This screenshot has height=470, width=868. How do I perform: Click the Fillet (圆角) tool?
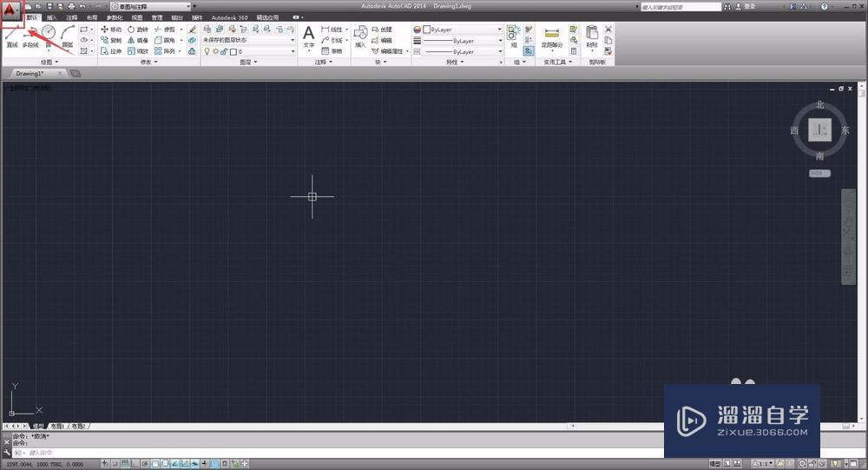[x=164, y=40]
